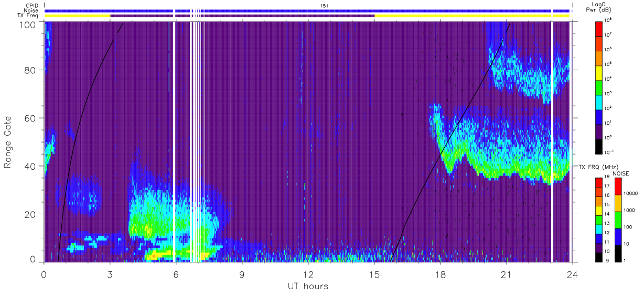Click NOISE legend label '1000'
The height and width of the screenshot is (297, 644).
click(630, 210)
